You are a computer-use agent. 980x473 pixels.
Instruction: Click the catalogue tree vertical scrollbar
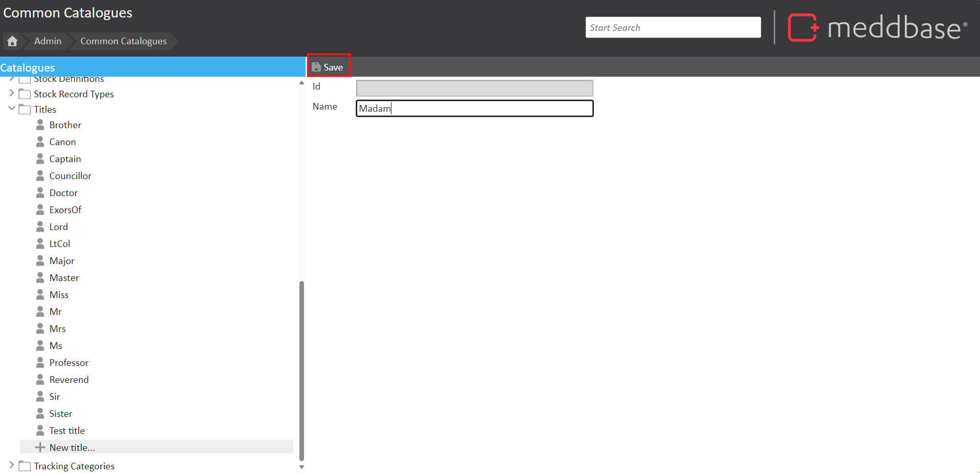click(301, 371)
